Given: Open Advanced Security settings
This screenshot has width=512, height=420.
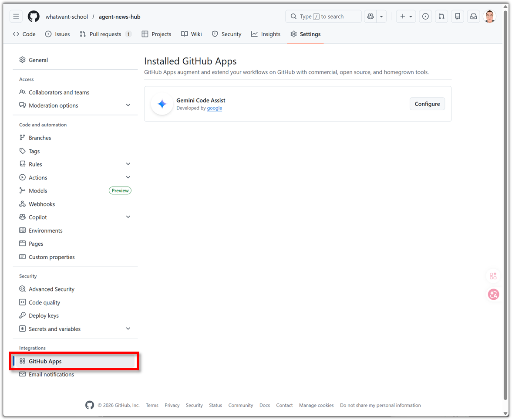Looking at the screenshot, I should click(x=75, y=289).
